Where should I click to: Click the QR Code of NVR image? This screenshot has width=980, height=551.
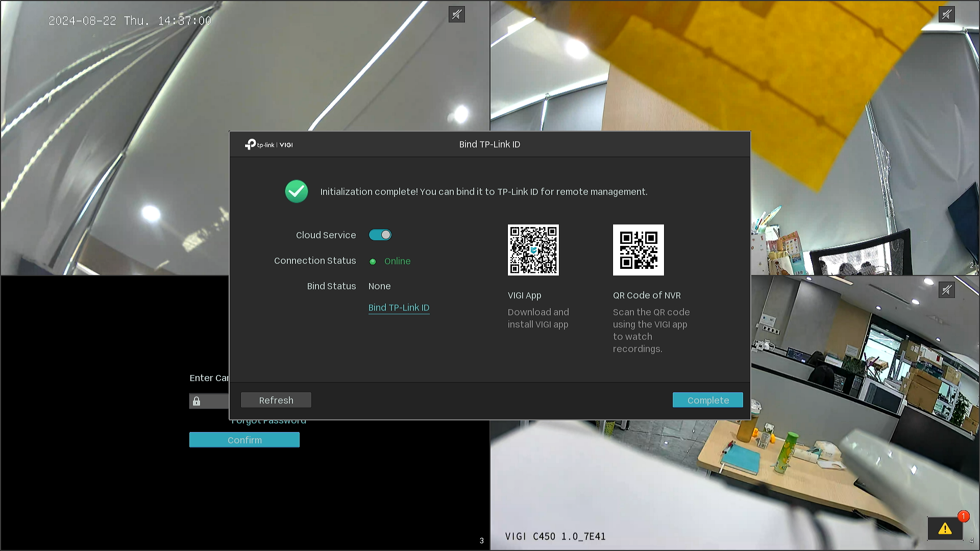(x=639, y=250)
